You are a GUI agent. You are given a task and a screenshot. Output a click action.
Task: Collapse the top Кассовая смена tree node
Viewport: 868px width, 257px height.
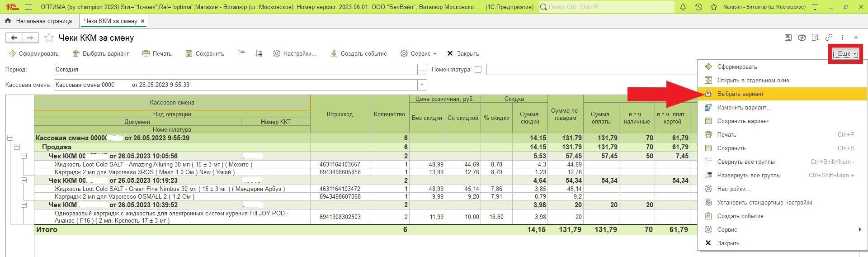coord(10,138)
